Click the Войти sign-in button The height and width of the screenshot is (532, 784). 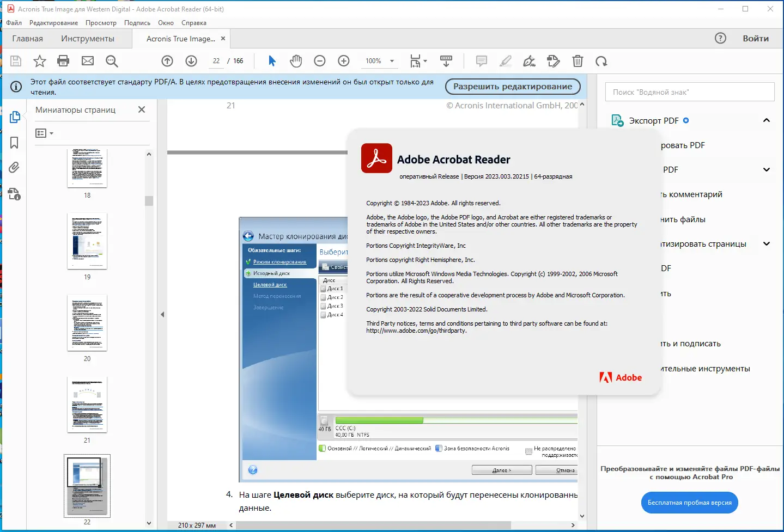756,39
